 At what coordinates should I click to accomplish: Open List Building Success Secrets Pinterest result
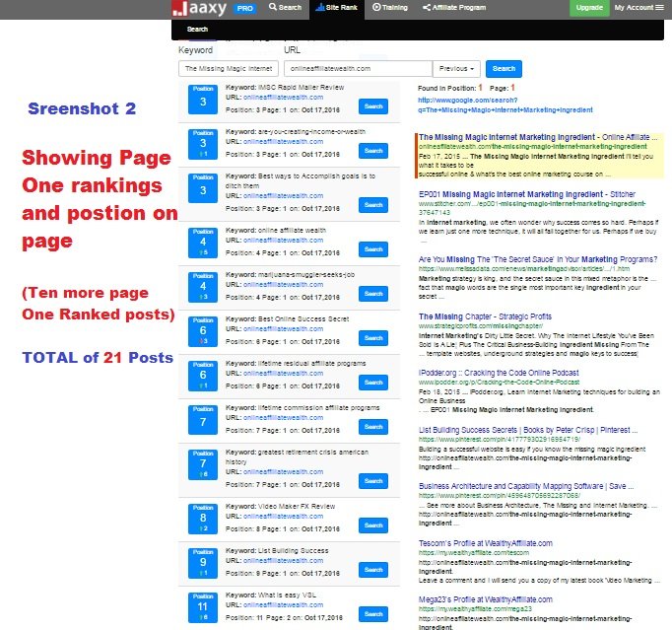pos(528,430)
